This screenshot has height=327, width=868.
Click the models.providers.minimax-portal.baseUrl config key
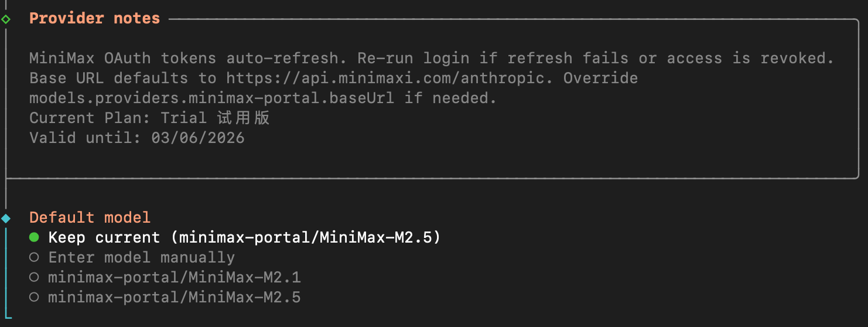[211, 98]
